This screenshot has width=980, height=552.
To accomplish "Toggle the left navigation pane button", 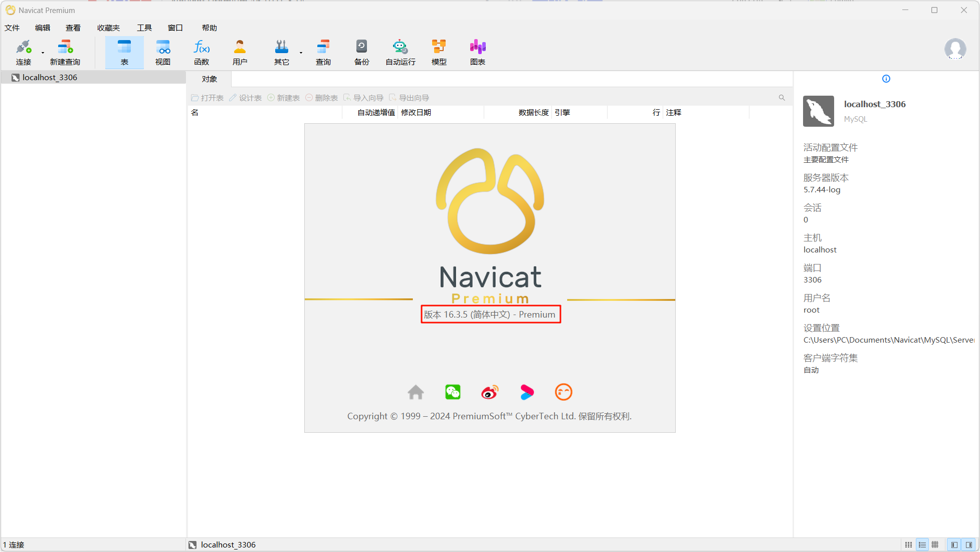I will pyautogui.click(x=954, y=544).
